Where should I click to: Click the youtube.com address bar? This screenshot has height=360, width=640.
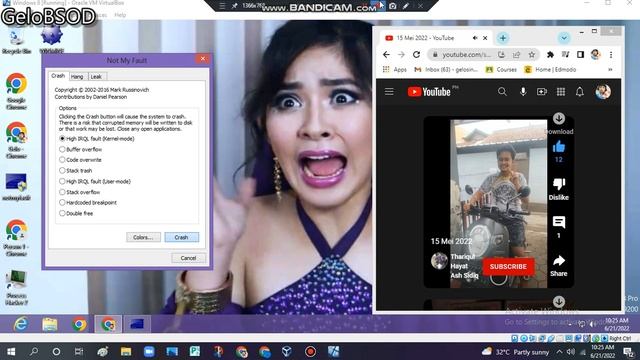coord(468,54)
